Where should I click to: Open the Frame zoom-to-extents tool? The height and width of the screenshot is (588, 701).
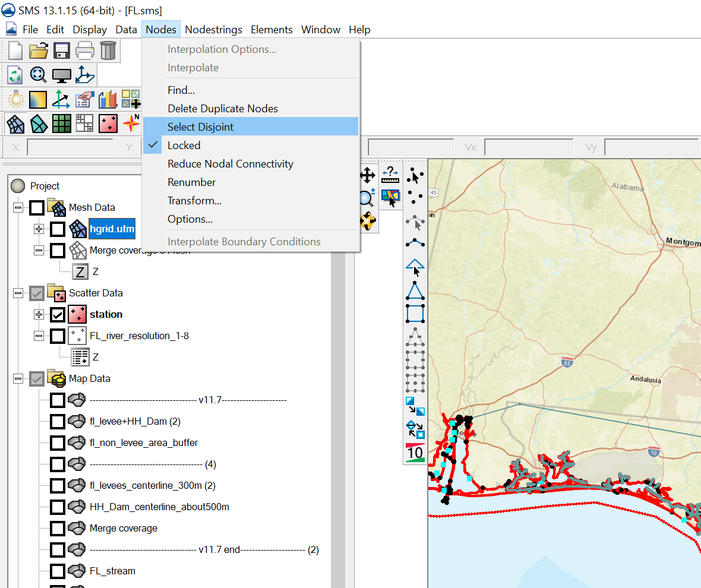tap(38, 75)
